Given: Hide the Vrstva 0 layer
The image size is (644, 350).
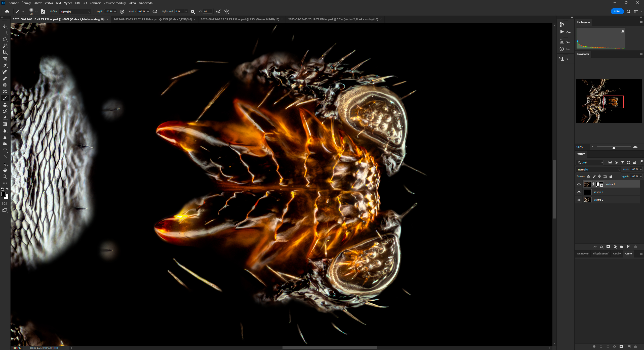Looking at the screenshot, I should pos(579,200).
